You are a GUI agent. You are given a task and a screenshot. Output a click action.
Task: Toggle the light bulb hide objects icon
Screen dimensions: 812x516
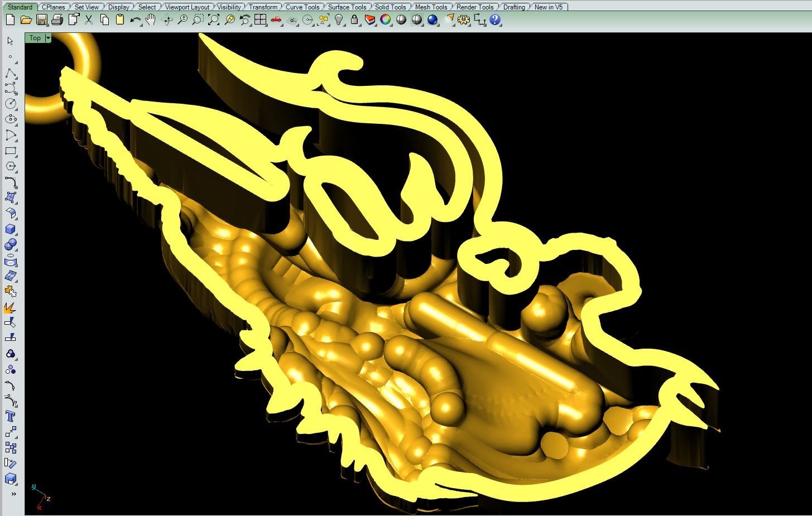click(339, 20)
